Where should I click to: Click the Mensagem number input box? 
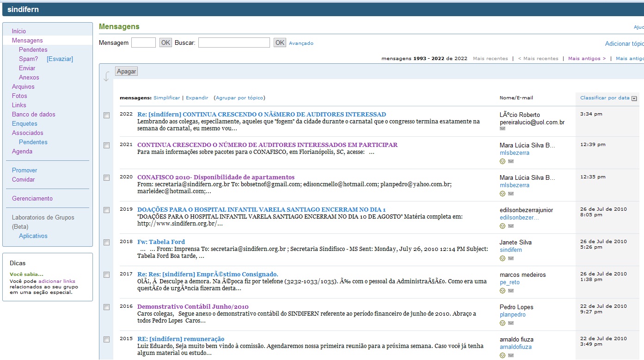(x=143, y=43)
